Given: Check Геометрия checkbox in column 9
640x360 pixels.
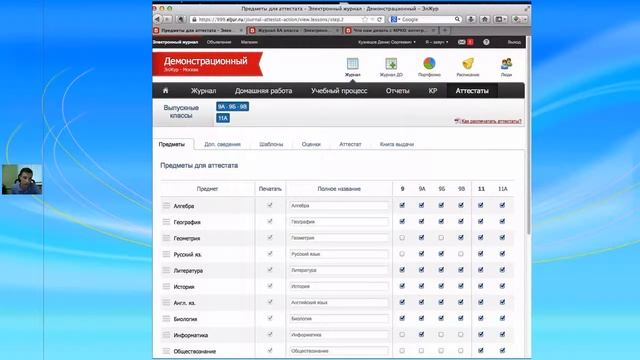Looking at the screenshot, I should [402, 238].
